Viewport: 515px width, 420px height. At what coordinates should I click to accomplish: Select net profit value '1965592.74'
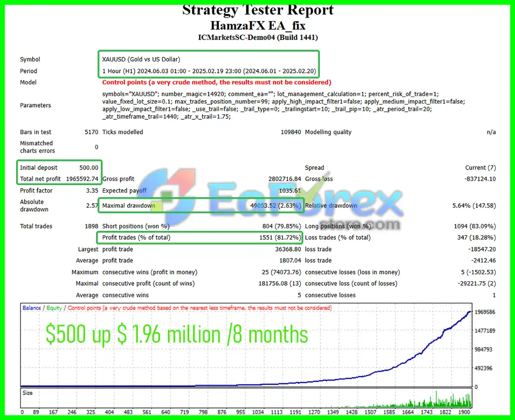tap(82, 179)
